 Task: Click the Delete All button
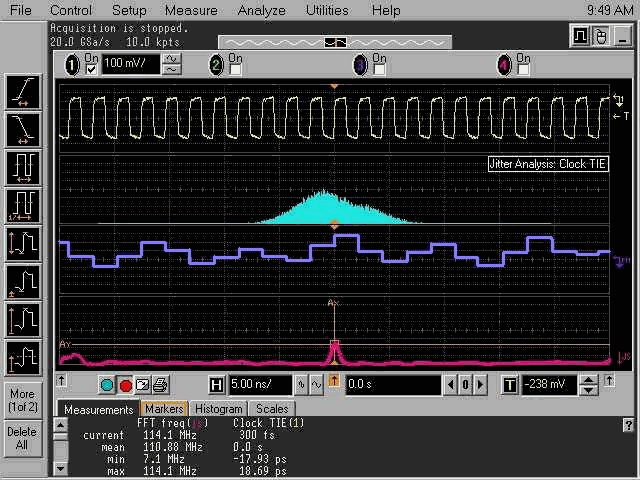click(x=22, y=438)
